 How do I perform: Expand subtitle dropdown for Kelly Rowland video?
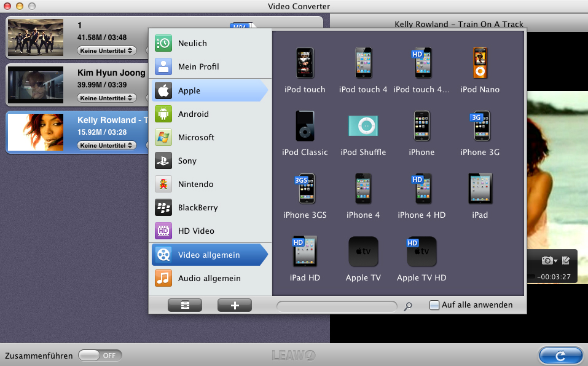point(107,145)
